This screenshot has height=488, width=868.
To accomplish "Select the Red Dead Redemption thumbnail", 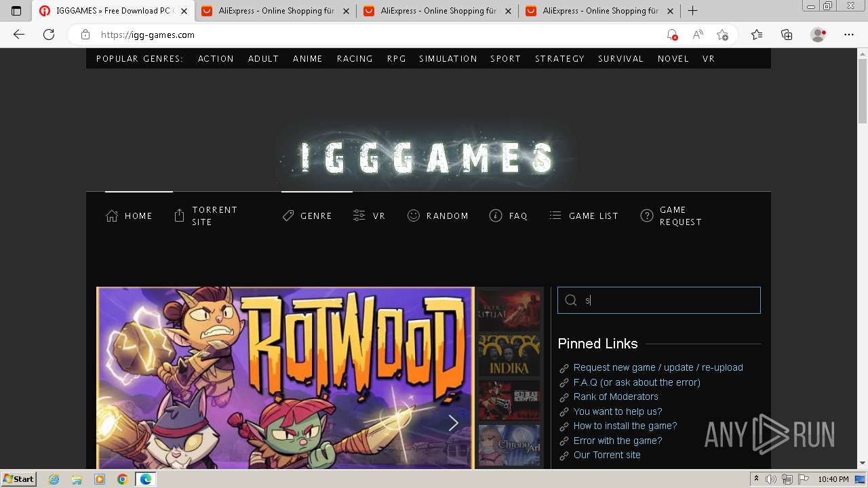I will 509,401.
